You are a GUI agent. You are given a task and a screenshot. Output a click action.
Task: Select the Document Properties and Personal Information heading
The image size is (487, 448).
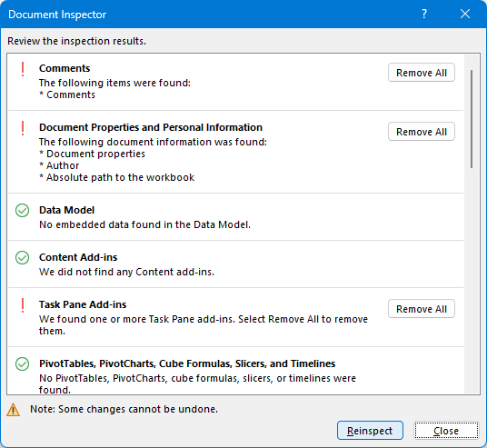151,127
